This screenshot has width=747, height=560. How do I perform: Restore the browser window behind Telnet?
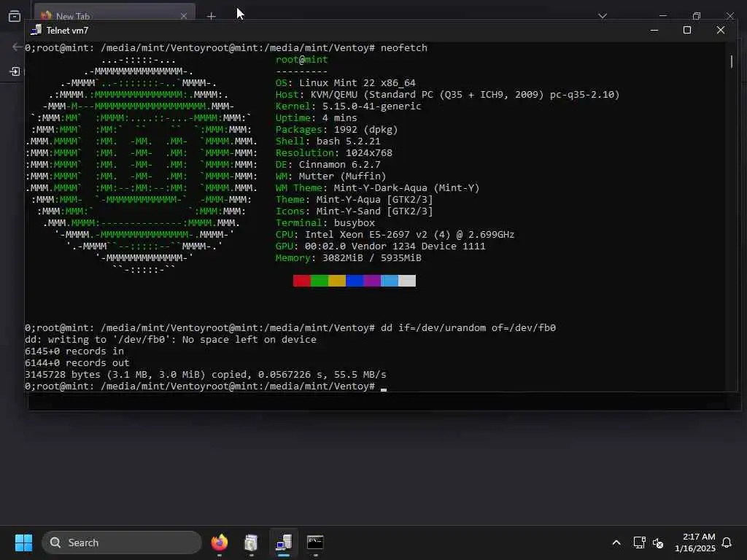[697, 16]
